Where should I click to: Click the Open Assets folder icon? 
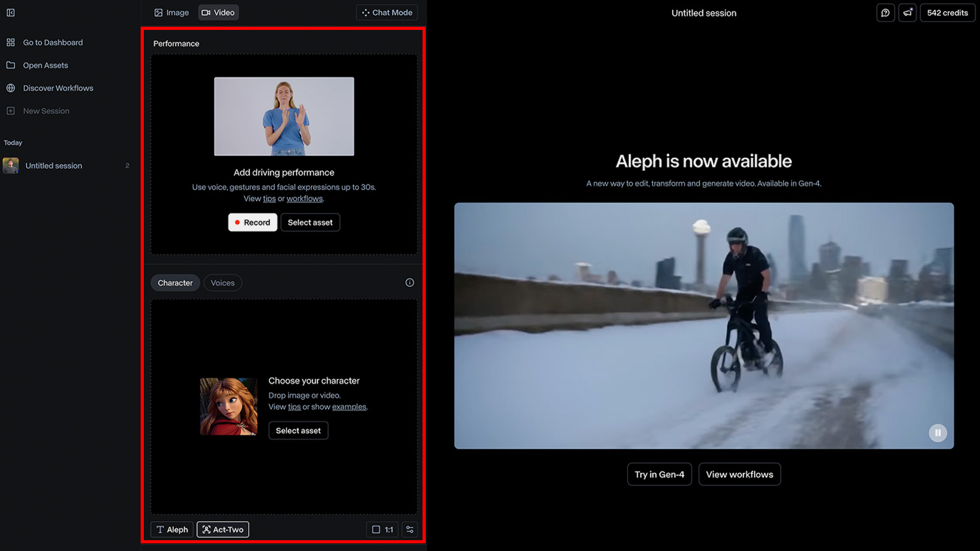pyautogui.click(x=11, y=66)
